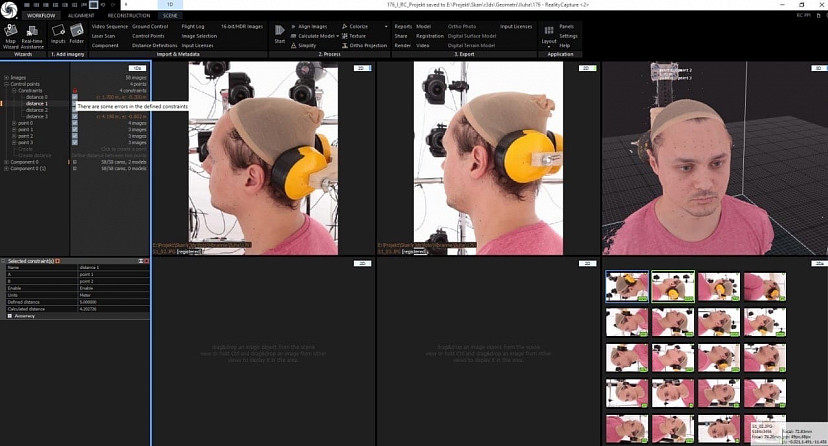
Task: Click 16-bit/HDR Images button
Action: pyautogui.click(x=242, y=26)
